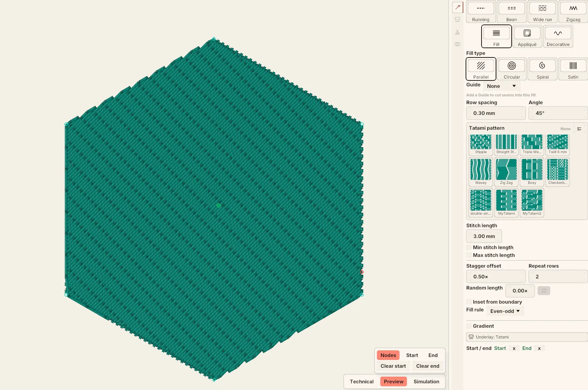The width and height of the screenshot is (588, 390).
Task: Edit the Angle field
Action: (x=558, y=113)
